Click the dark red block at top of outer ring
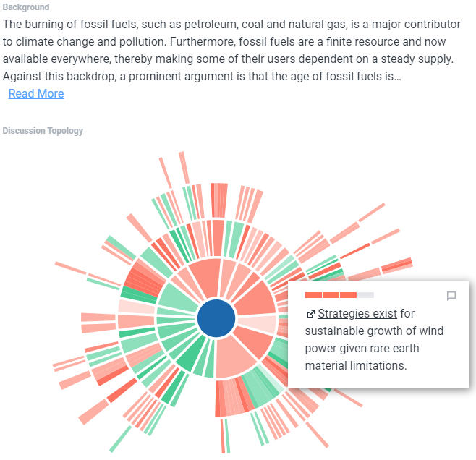476x460 pixels. 218,200
